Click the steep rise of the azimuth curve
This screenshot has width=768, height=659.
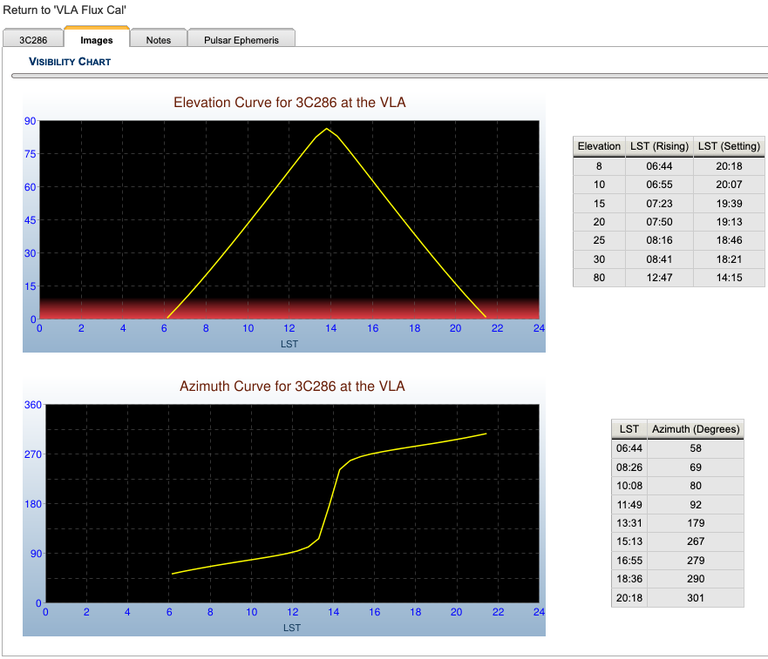click(x=330, y=505)
